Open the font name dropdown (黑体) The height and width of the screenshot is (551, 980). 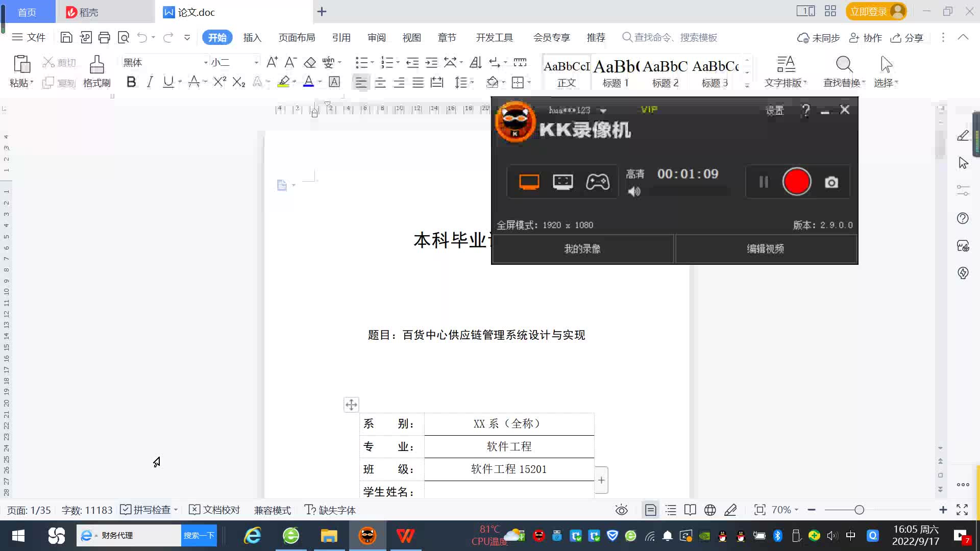[206, 62]
